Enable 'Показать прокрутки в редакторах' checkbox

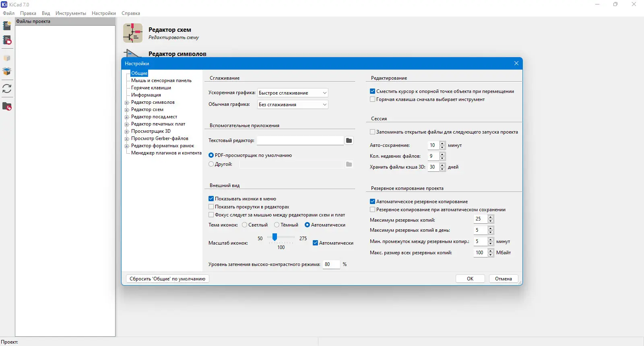[211, 207]
